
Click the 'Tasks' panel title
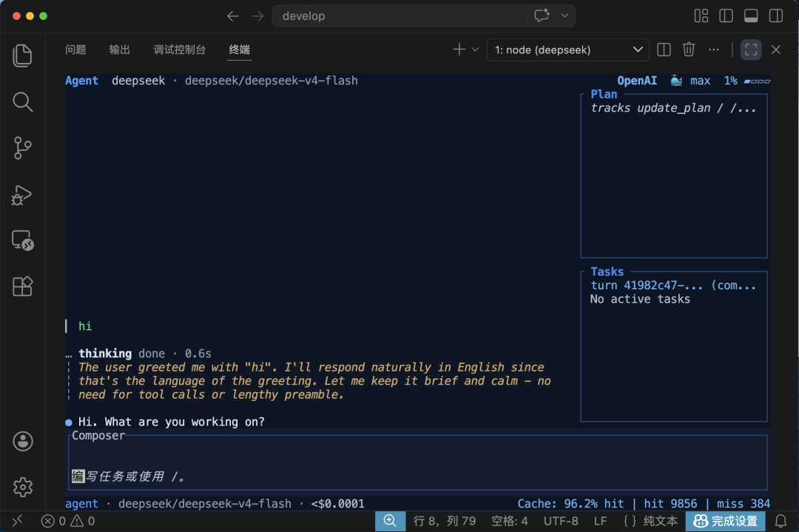tap(607, 272)
